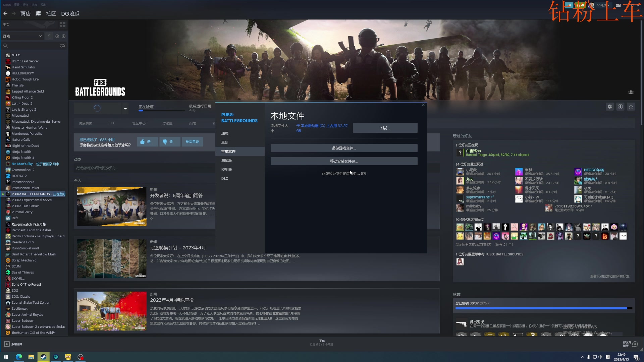
Task: Open the 商店 tab
Action: point(25,13)
